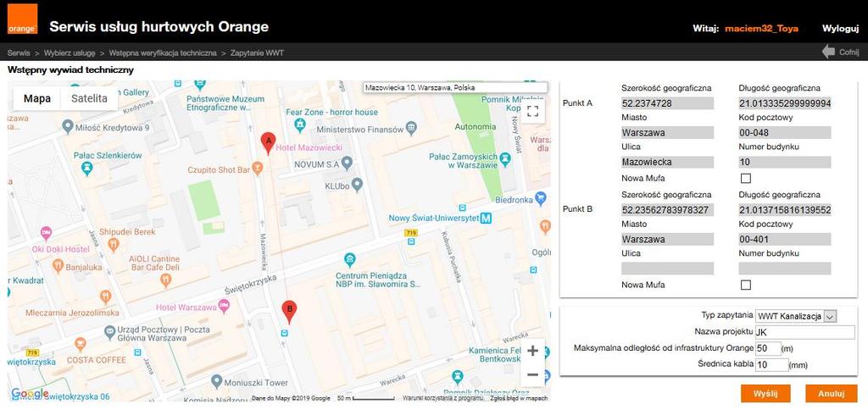Zoom in the map with plus
868x410 pixels.
[x=532, y=350]
